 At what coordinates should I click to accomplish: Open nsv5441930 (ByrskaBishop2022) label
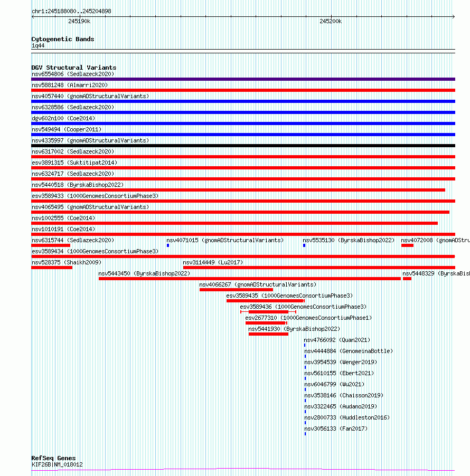pyautogui.click(x=294, y=329)
